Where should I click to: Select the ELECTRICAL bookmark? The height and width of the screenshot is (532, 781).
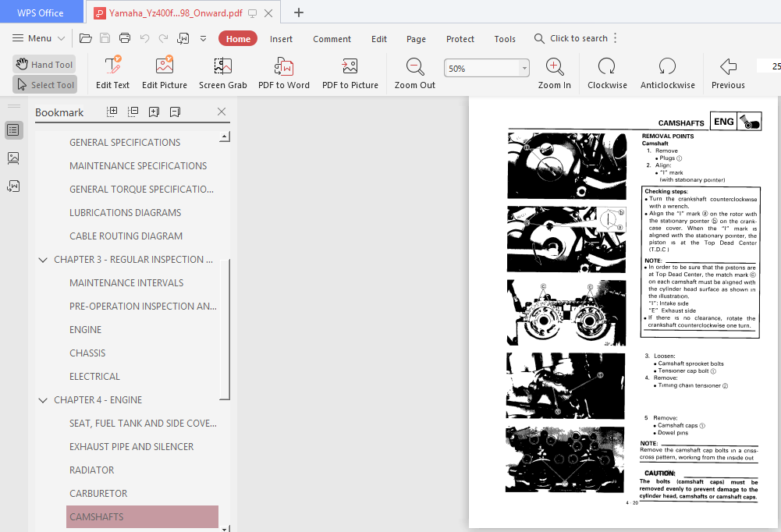point(94,377)
